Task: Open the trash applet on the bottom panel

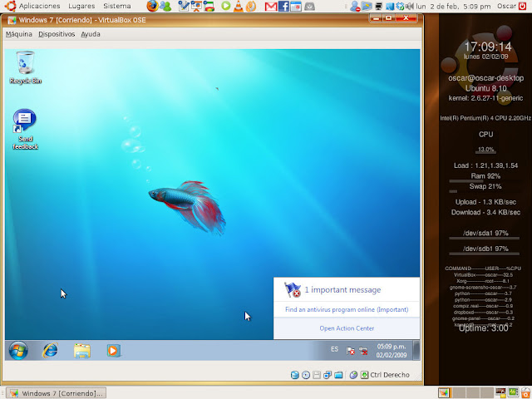Action: point(525,393)
